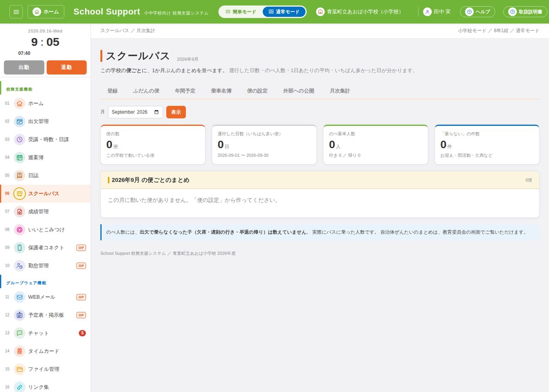Open the hamburger menu button
This screenshot has height=392, width=549.
(x=16, y=11)
